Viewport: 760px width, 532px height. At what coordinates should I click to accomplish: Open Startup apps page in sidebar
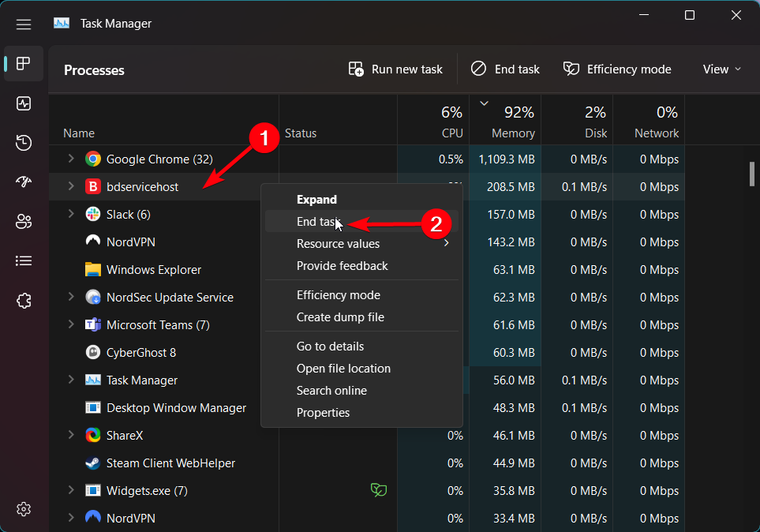pyautogui.click(x=24, y=182)
